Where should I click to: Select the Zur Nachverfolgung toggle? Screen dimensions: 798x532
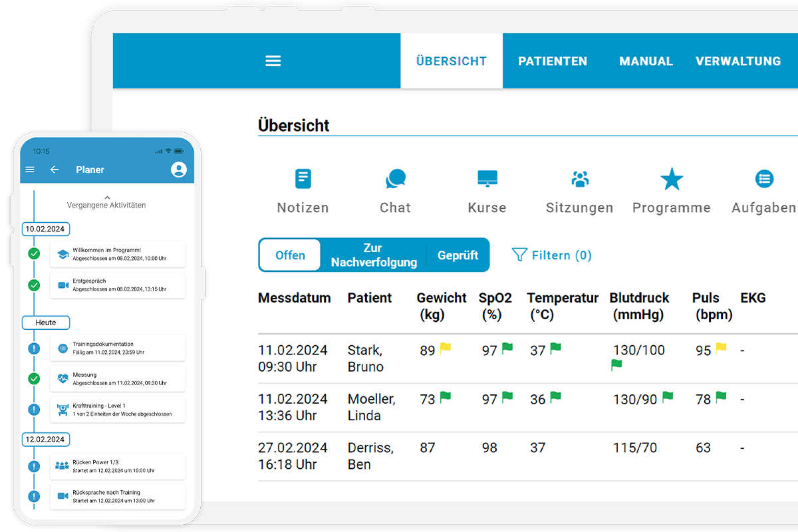pyautogui.click(x=373, y=255)
